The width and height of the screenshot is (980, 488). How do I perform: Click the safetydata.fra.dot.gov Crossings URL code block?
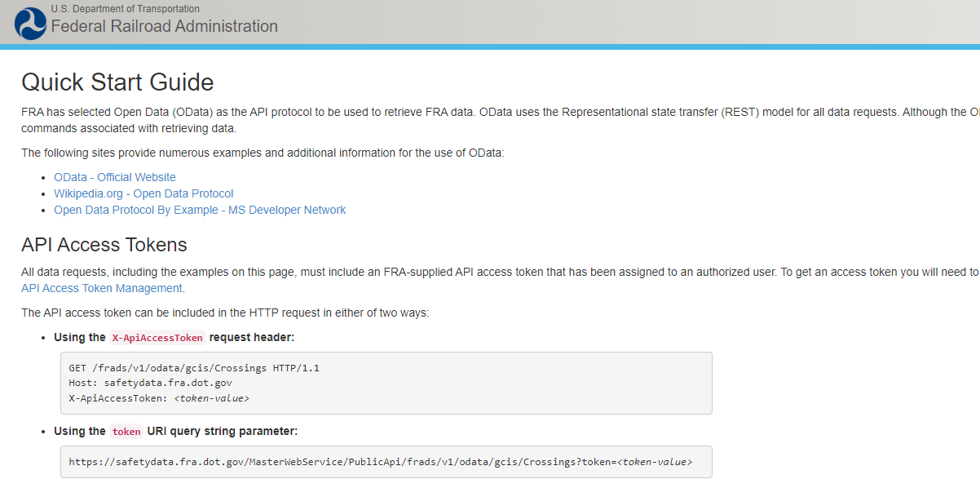click(x=380, y=462)
